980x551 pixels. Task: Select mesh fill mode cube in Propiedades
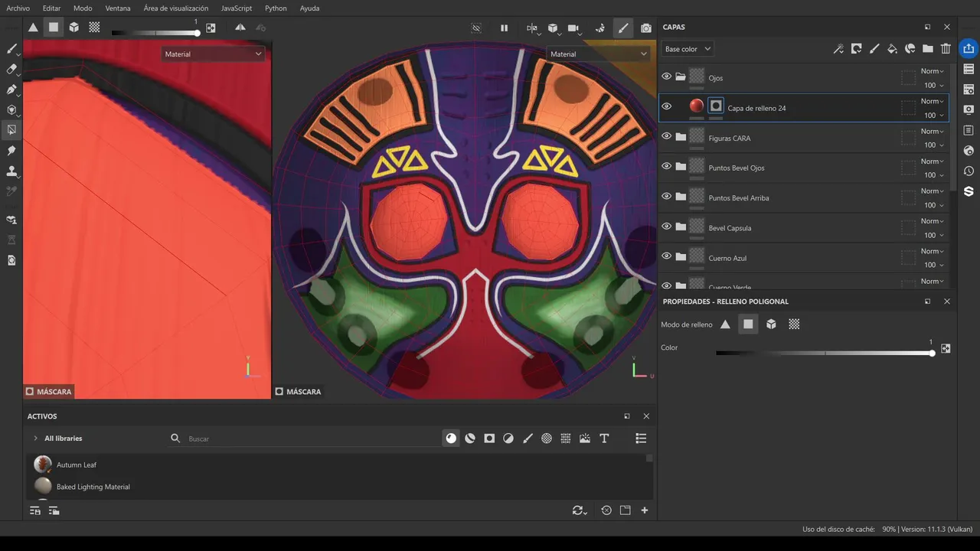(771, 324)
